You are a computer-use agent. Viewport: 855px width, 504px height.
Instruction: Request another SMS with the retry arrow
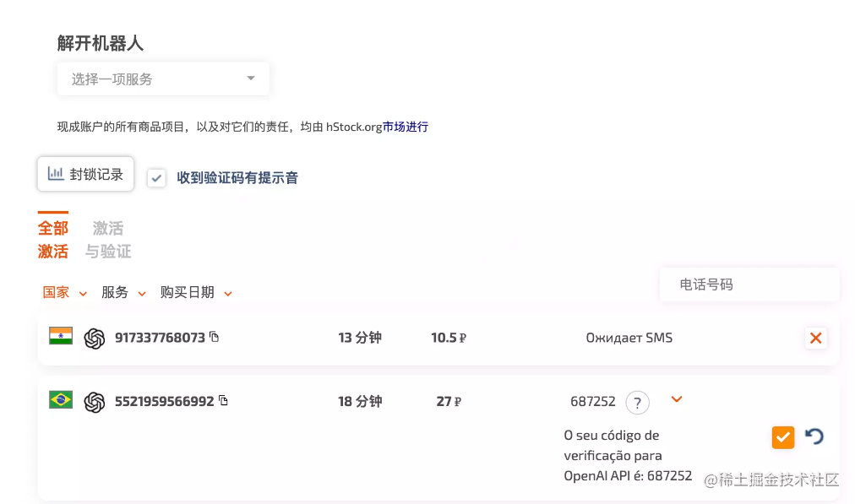(814, 436)
